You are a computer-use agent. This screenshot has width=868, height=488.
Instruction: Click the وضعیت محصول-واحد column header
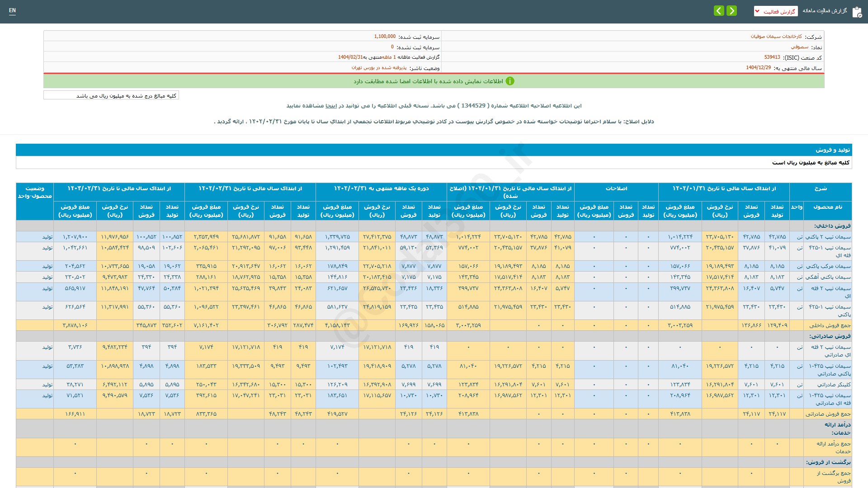pyautogui.click(x=35, y=192)
